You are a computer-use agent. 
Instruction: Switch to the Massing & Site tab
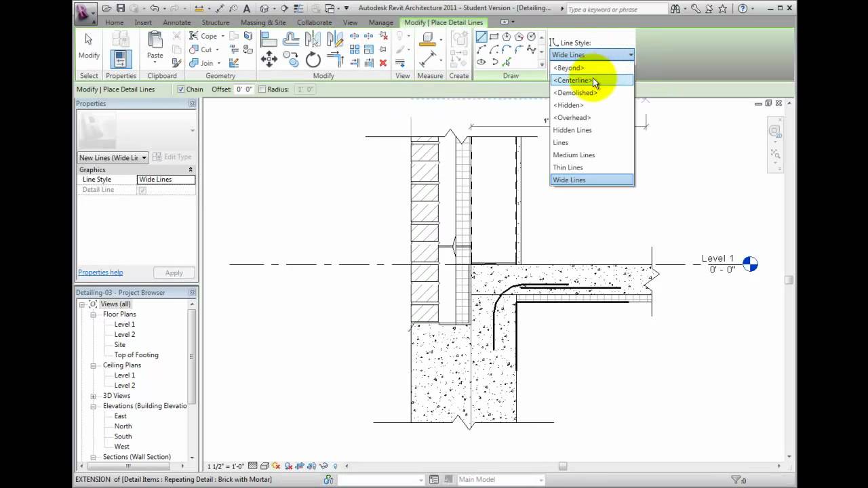coord(263,22)
